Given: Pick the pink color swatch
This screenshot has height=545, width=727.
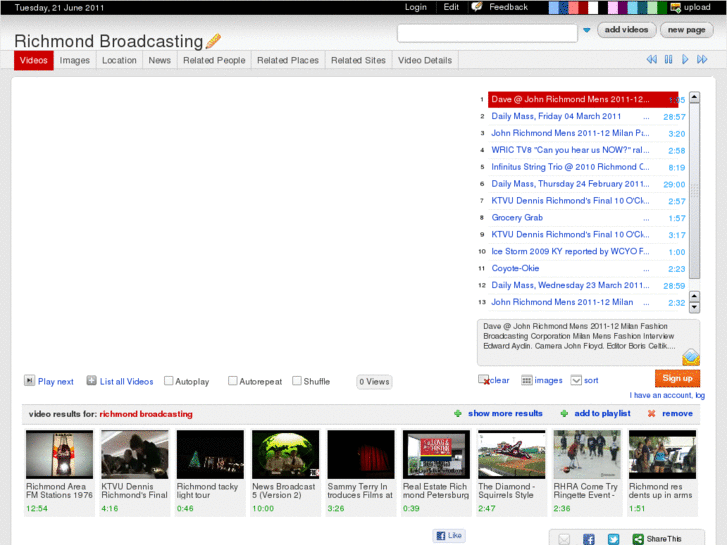Looking at the screenshot, I should 613,7.
